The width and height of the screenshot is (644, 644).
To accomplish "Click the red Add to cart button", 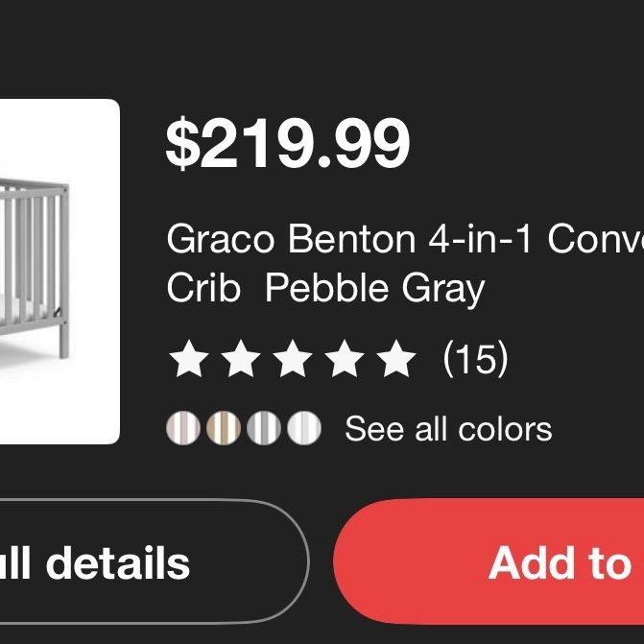I will click(x=489, y=561).
